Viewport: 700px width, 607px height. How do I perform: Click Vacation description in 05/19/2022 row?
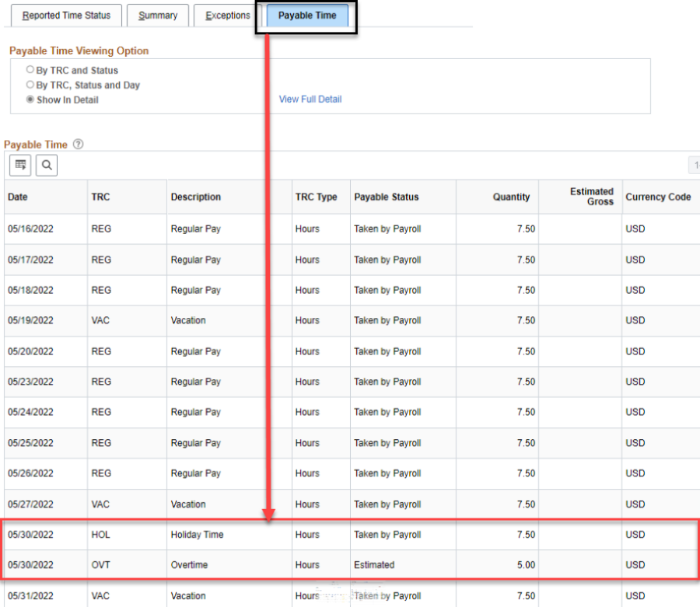(188, 320)
